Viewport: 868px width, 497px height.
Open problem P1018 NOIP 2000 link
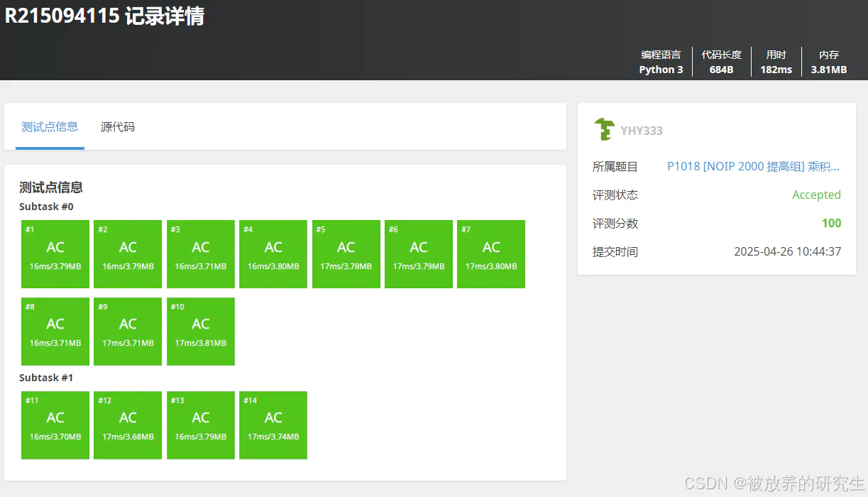[753, 166]
